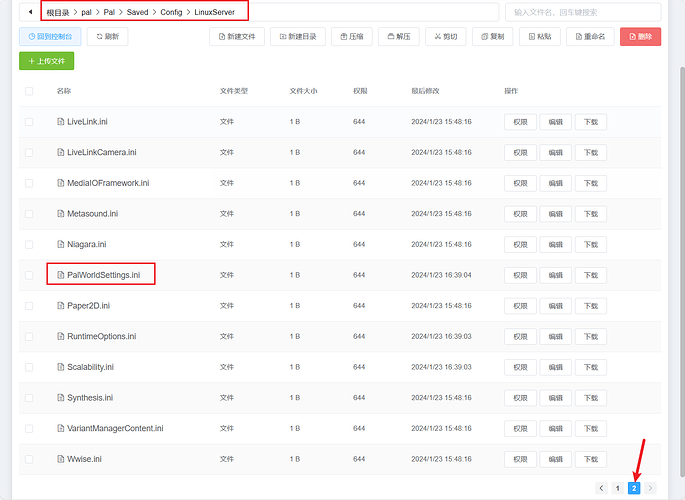Click the 粘贴 paste button
685x500 pixels.
pyautogui.click(x=539, y=36)
